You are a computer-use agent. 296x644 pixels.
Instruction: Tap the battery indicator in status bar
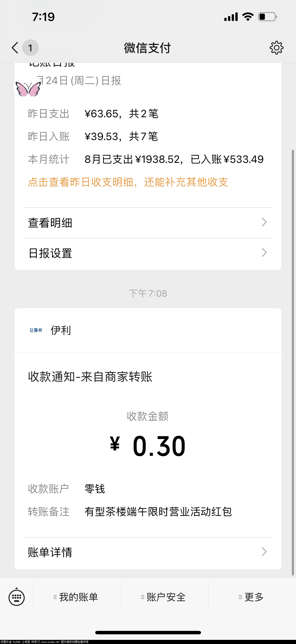click(268, 17)
